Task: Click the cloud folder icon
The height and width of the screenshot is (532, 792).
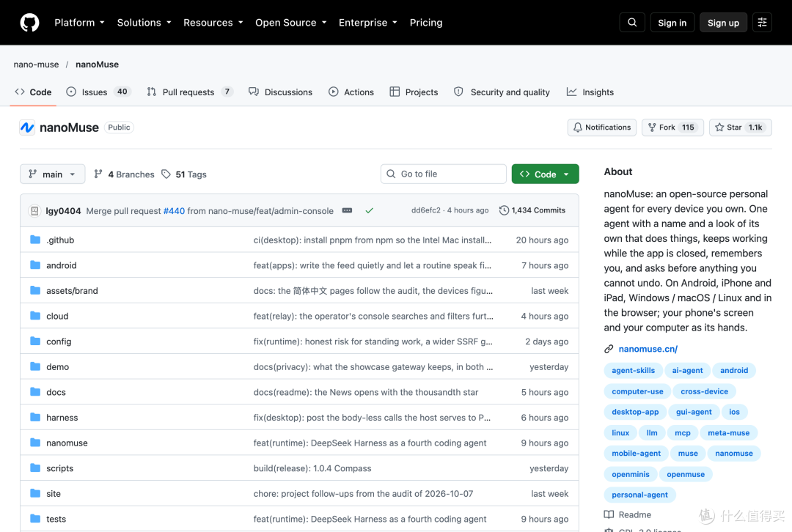Action: coord(35,316)
